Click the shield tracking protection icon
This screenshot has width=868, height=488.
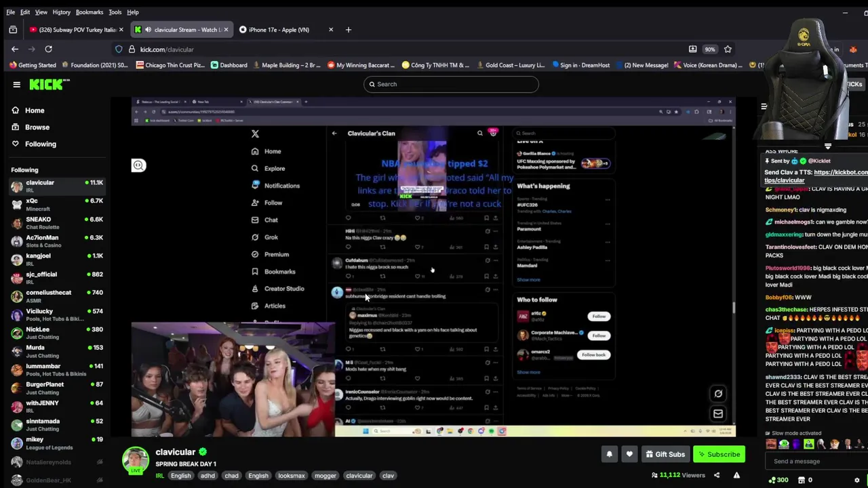[119, 49]
